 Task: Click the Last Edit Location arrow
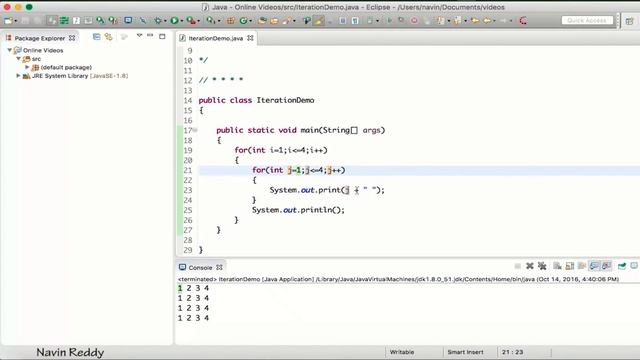pyautogui.click(x=475, y=20)
